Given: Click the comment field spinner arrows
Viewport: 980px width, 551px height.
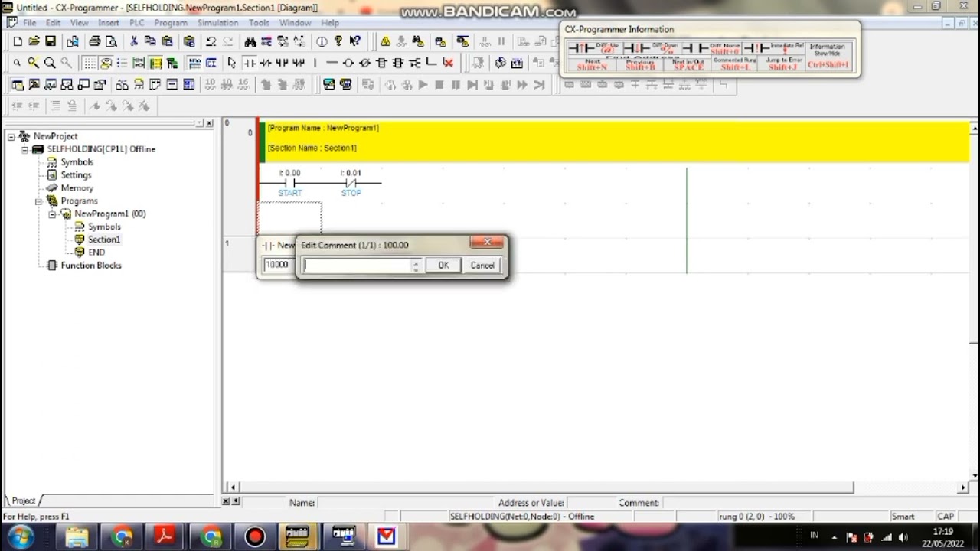Looking at the screenshot, I should pos(416,265).
